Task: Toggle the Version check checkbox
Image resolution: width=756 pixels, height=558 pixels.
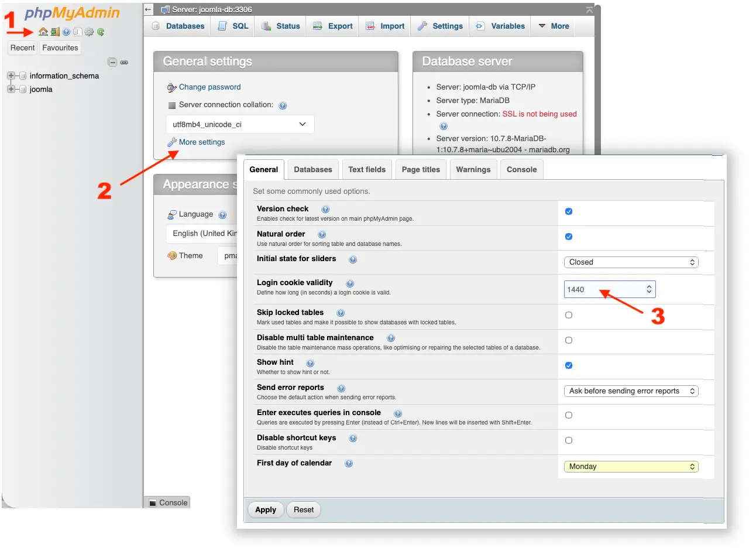Action: coord(569,211)
